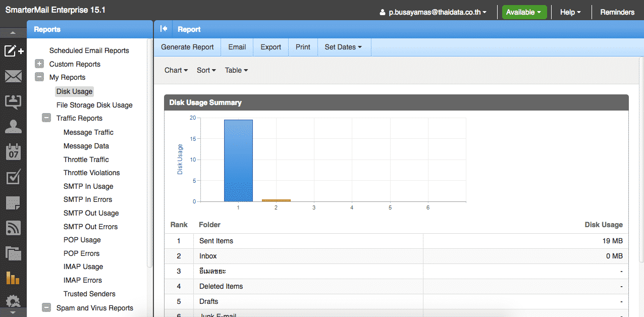
Task: Click the Email toolbar button
Action: [237, 47]
